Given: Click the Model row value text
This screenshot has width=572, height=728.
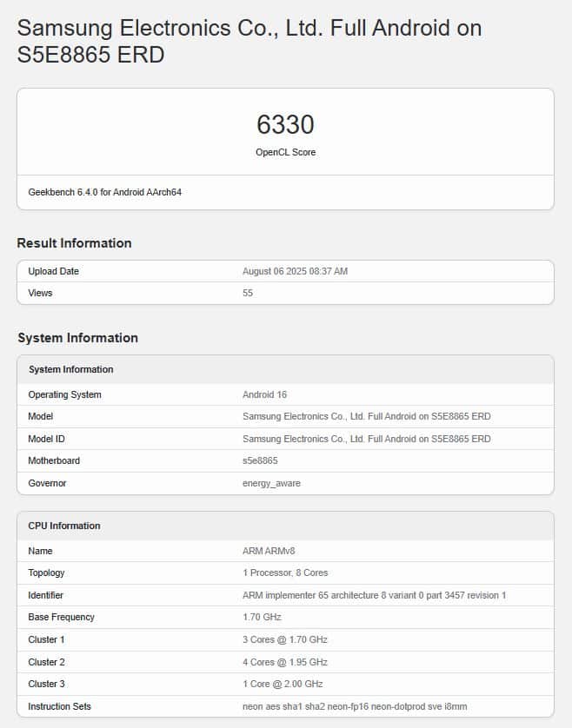Looking at the screenshot, I should click(367, 416).
